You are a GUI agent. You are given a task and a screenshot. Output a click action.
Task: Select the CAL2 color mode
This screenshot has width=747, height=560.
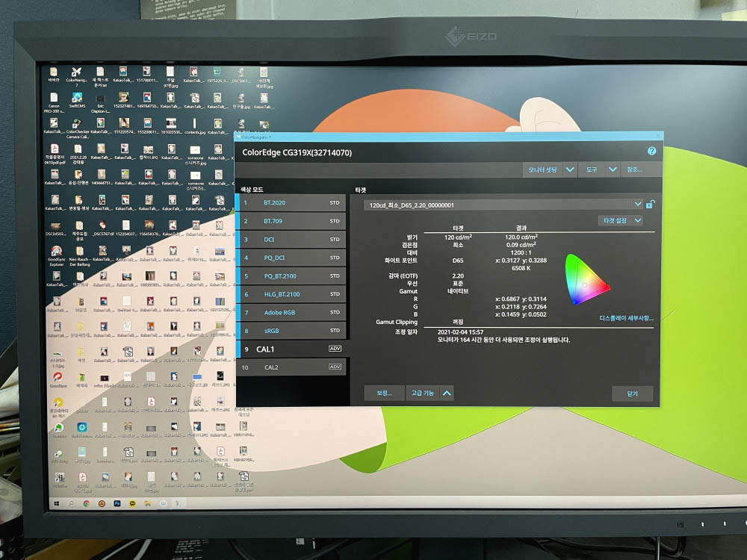(291, 367)
